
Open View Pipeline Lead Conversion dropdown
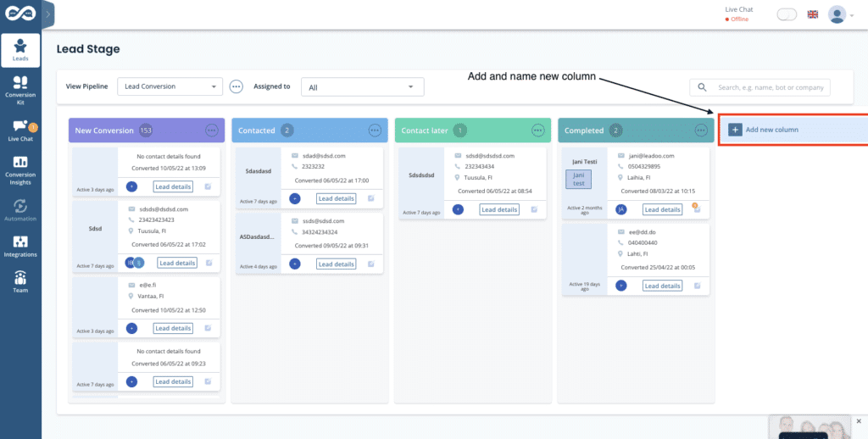pyautogui.click(x=170, y=86)
